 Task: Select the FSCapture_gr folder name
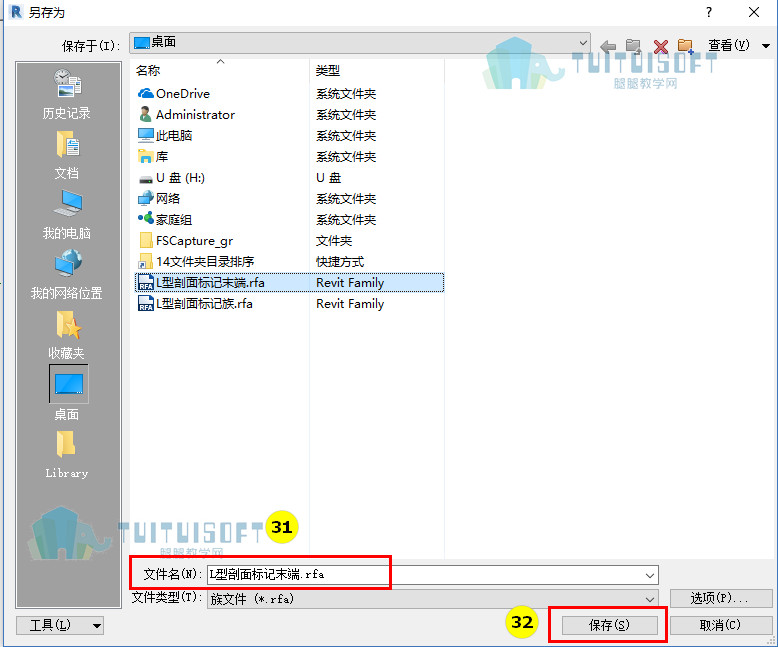[194, 241]
